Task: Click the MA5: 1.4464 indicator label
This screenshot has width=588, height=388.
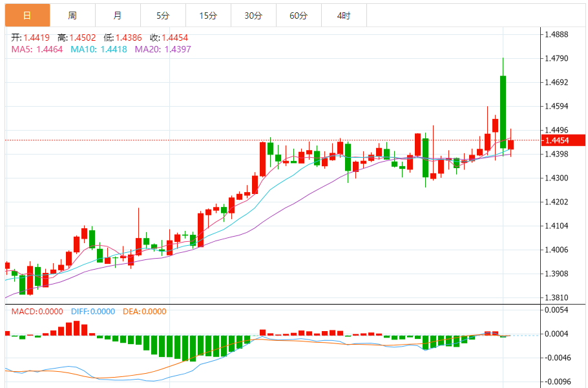Action: coord(37,49)
